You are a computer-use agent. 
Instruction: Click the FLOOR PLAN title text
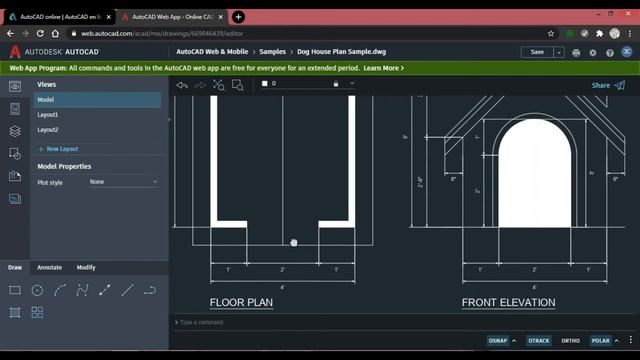pos(241,302)
